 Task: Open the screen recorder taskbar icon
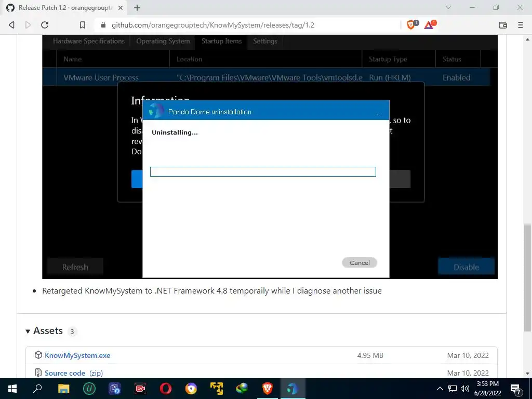pos(140,389)
